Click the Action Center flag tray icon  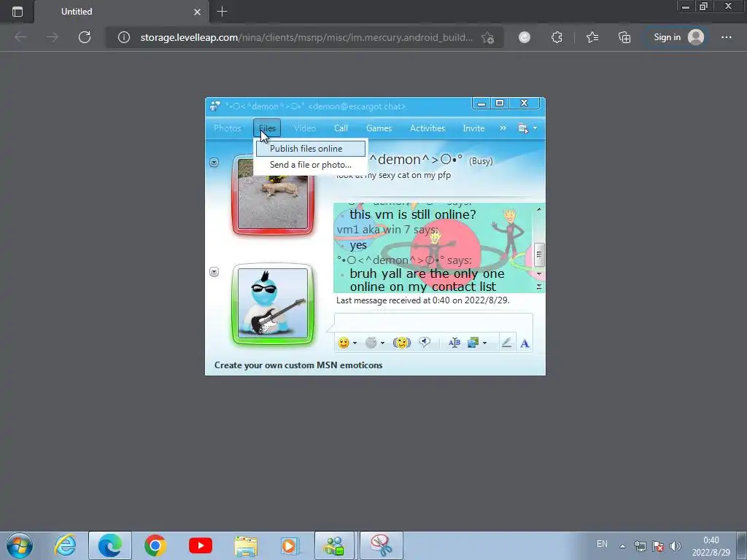point(658,546)
